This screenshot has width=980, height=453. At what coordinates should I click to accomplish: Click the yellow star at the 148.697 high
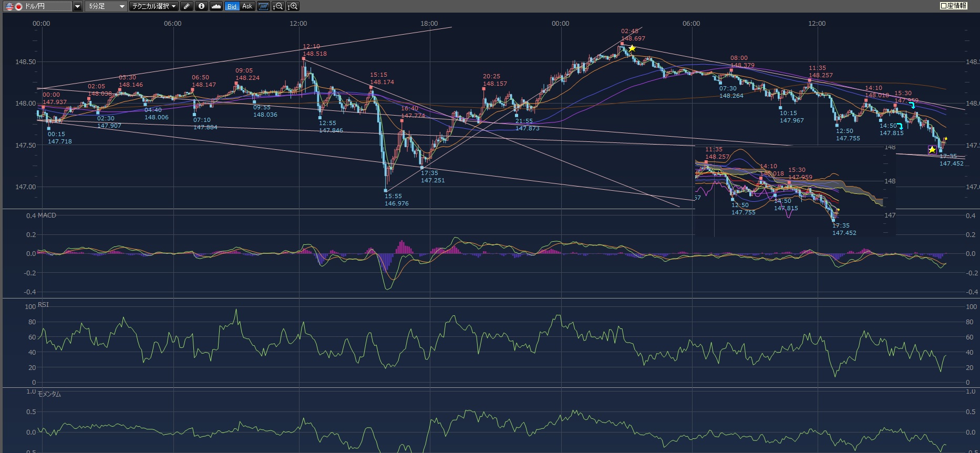coord(632,48)
